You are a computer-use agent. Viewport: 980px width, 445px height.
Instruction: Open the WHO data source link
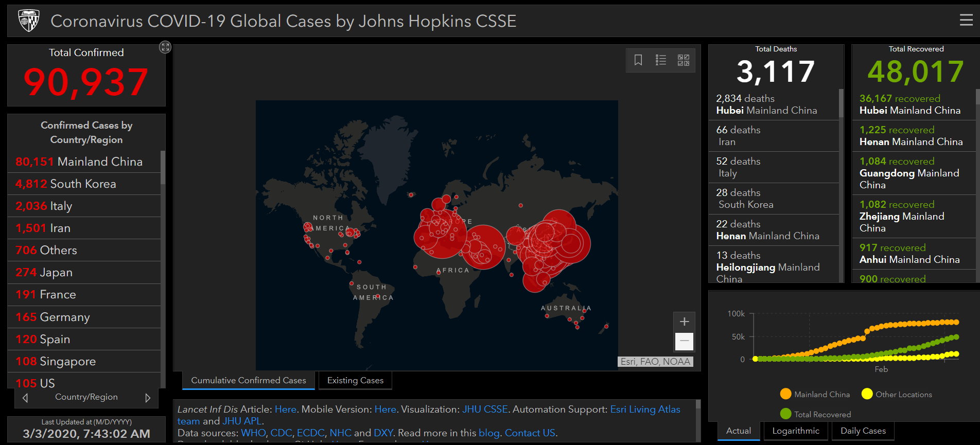(x=253, y=433)
